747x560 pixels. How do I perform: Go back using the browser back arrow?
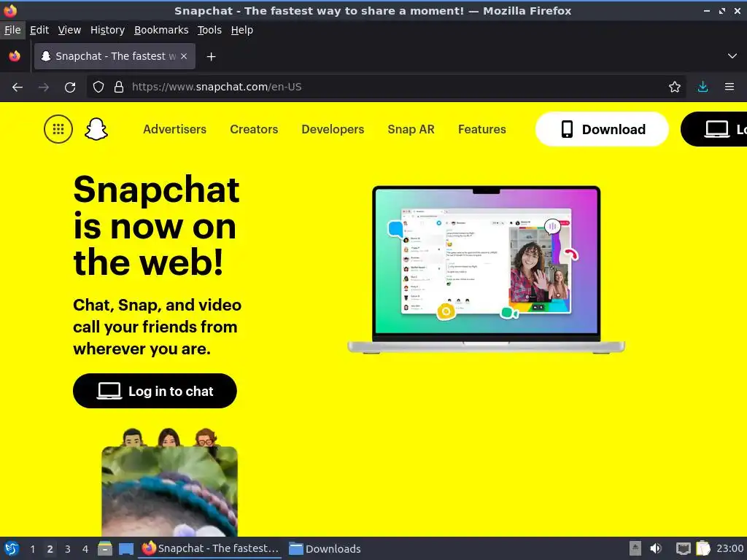[18, 87]
